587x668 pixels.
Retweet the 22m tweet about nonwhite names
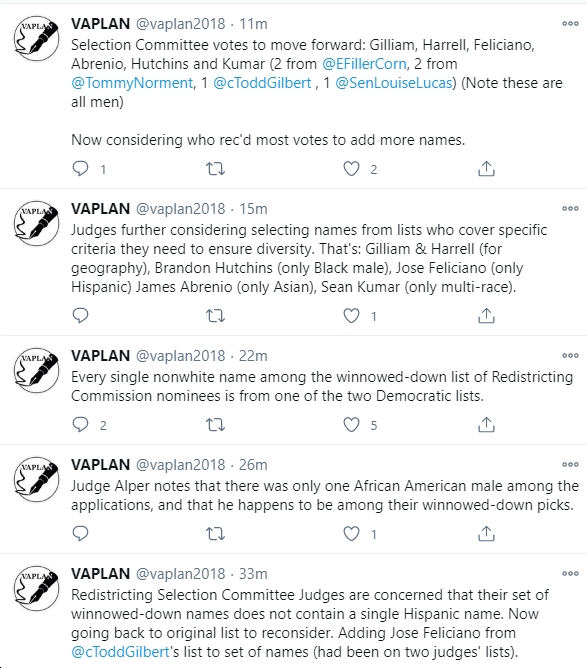tap(216, 425)
